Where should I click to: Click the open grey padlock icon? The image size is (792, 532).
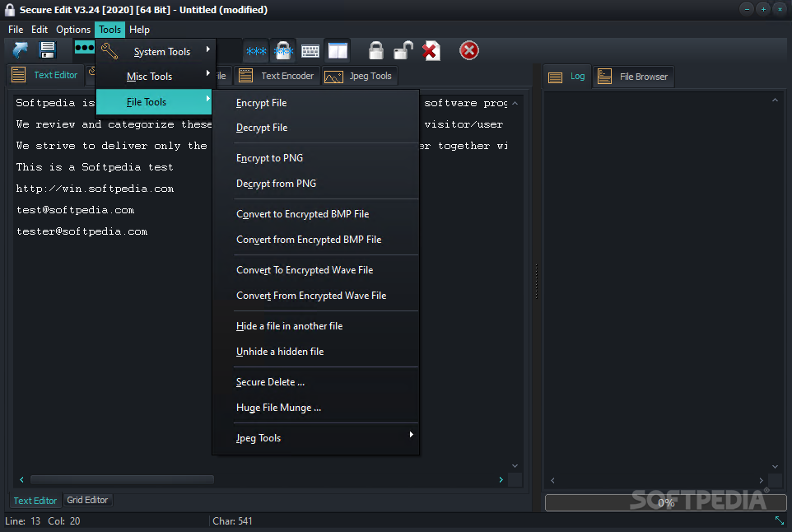[403, 50]
